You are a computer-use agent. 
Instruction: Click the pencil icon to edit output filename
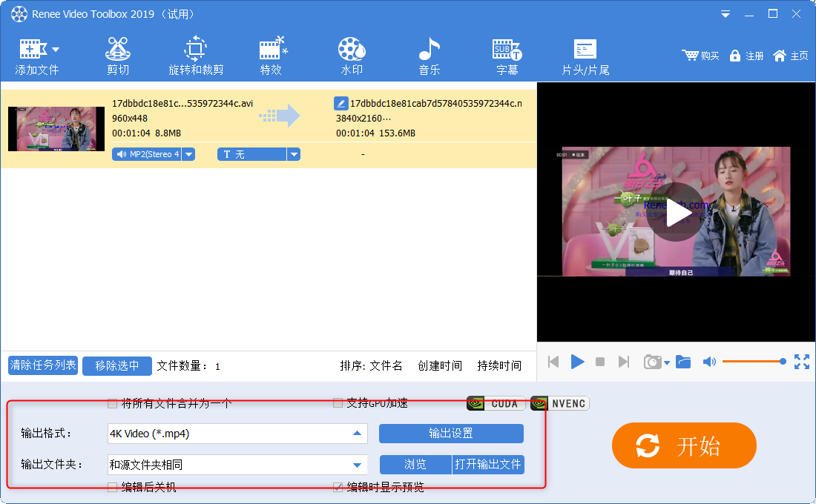click(341, 103)
